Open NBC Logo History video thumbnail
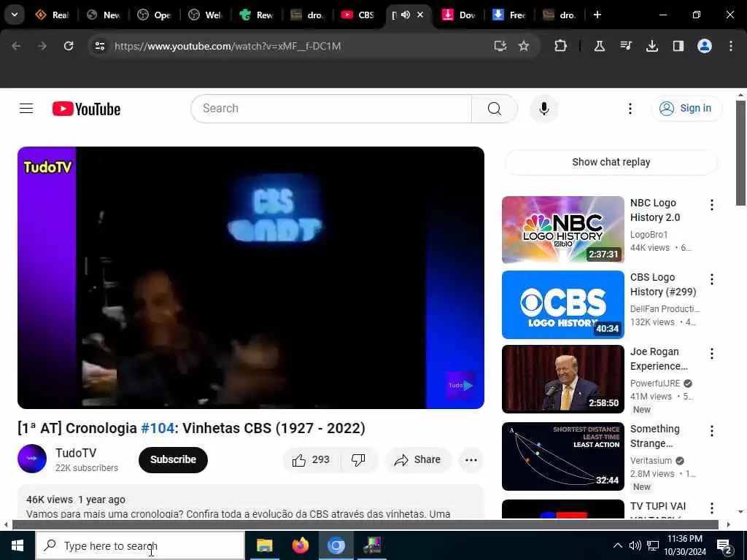Image resolution: width=747 pixels, height=560 pixels. [562, 230]
